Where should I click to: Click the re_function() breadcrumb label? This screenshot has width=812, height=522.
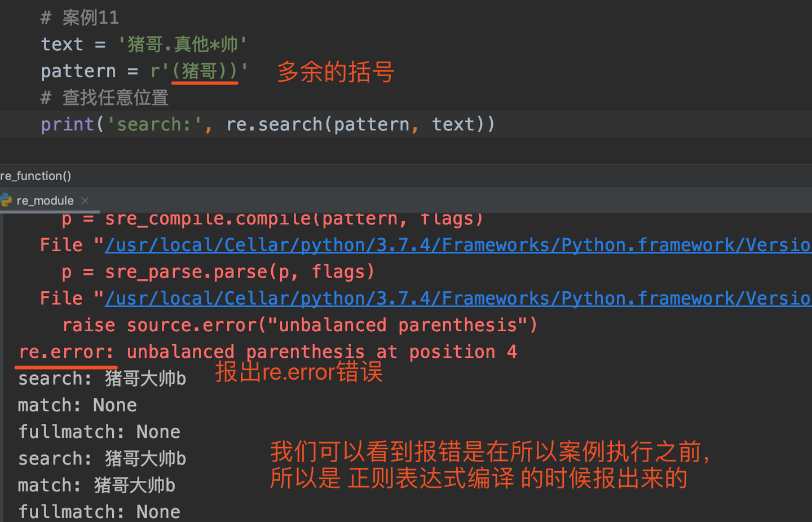[x=36, y=176]
